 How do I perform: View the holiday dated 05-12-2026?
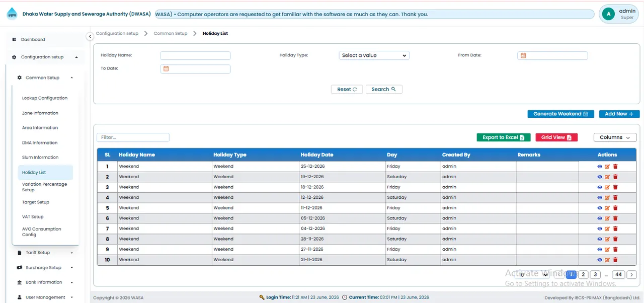point(600,218)
